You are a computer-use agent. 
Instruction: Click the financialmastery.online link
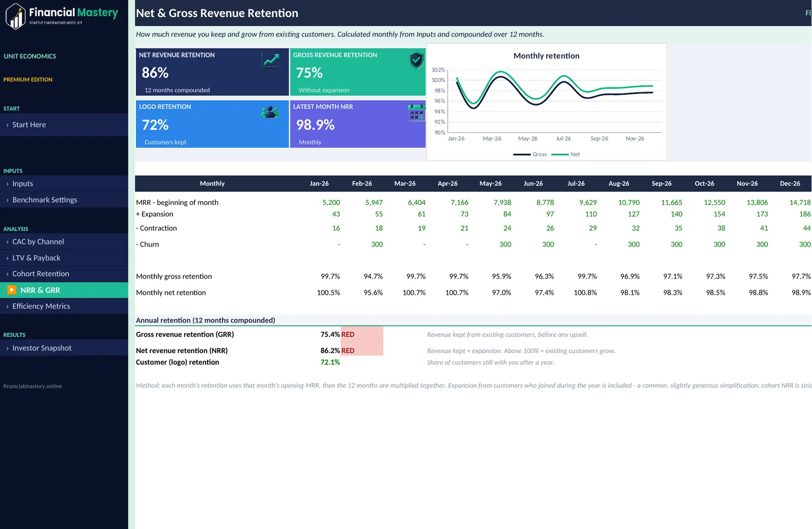click(x=32, y=386)
